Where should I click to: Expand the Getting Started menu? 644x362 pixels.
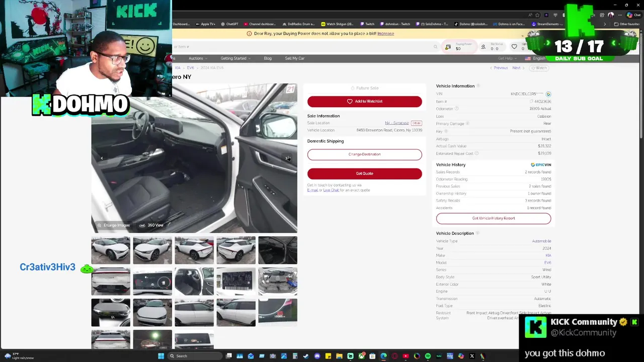(235, 58)
